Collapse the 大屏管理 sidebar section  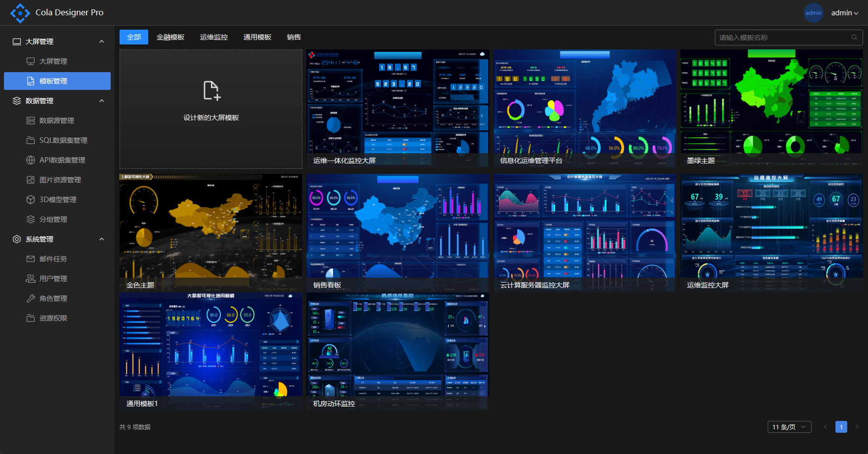click(x=102, y=41)
